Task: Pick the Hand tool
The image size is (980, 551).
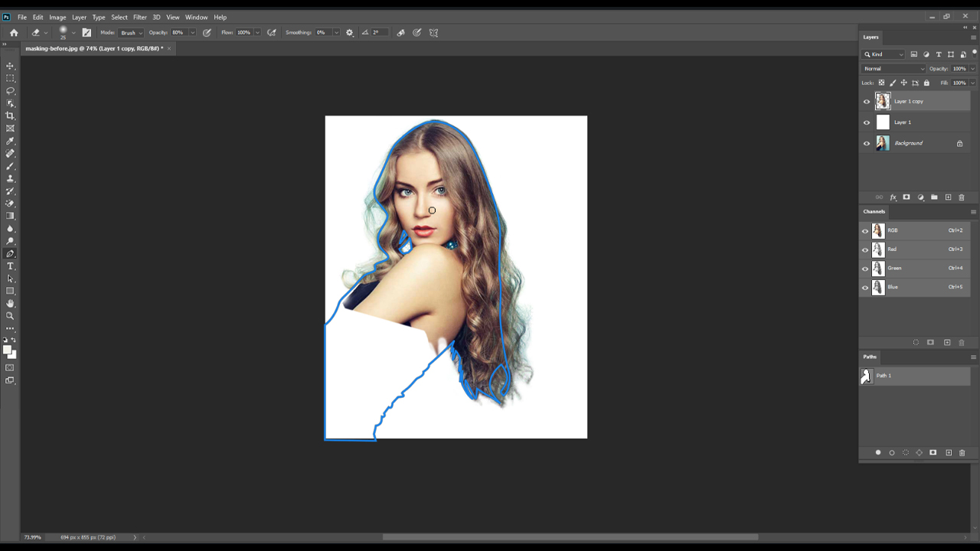Action: pos(11,304)
